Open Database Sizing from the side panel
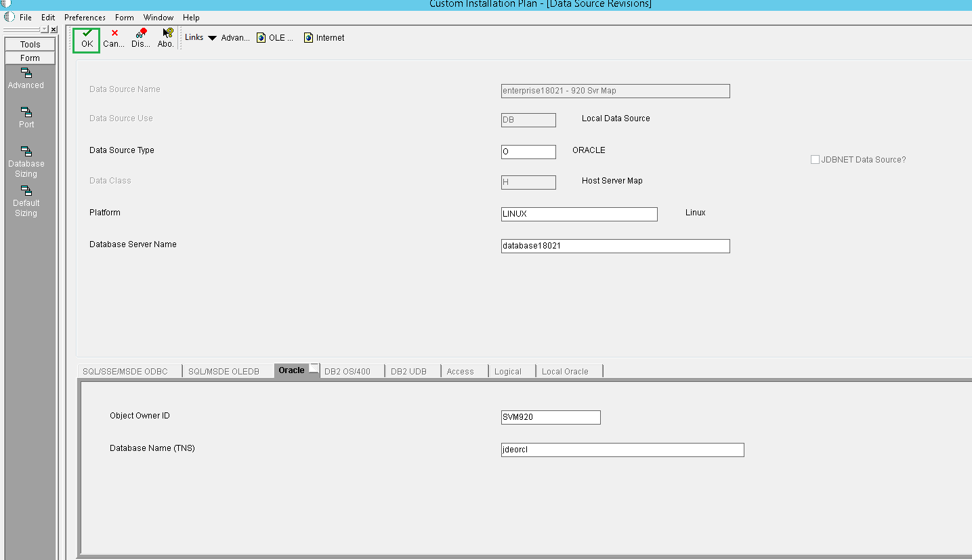The image size is (972, 560). (x=26, y=161)
